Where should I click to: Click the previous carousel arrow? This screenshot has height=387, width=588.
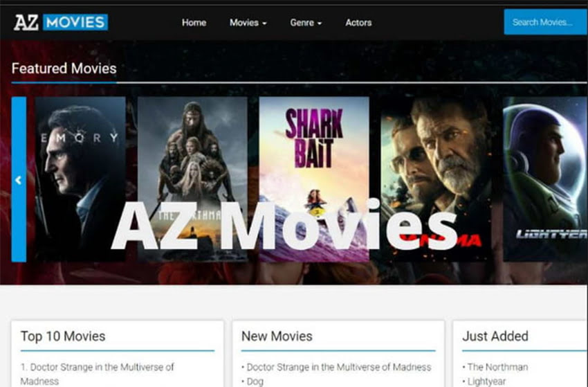pos(19,179)
